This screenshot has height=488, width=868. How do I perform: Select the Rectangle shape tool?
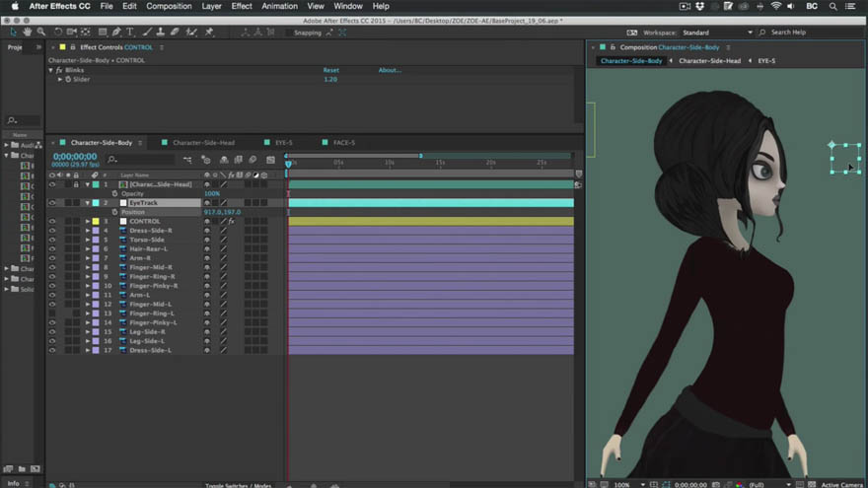click(103, 33)
